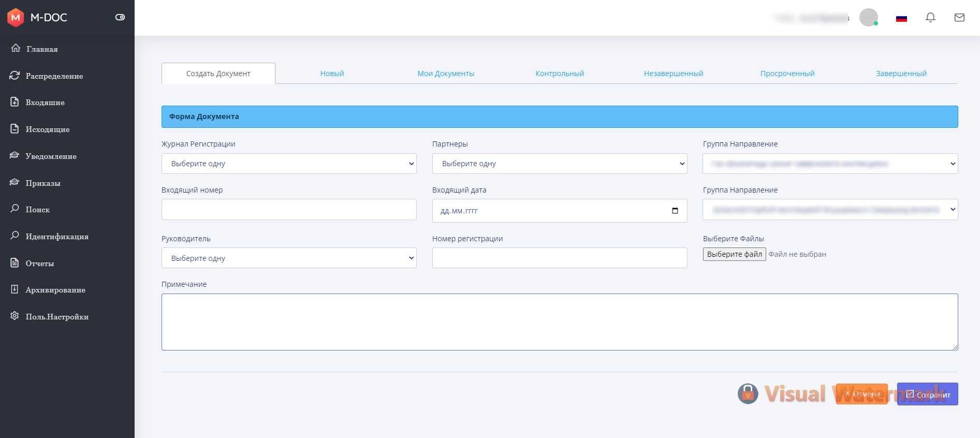Click the user avatar in header

pos(868,17)
